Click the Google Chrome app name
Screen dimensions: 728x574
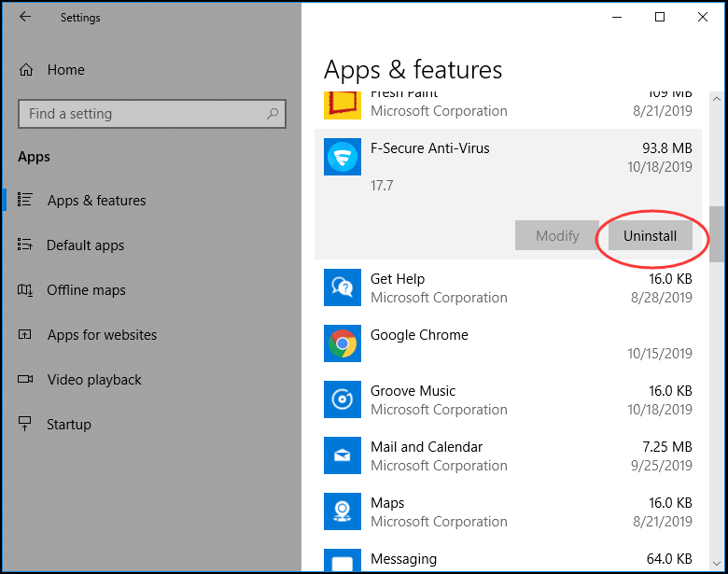[419, 335]
